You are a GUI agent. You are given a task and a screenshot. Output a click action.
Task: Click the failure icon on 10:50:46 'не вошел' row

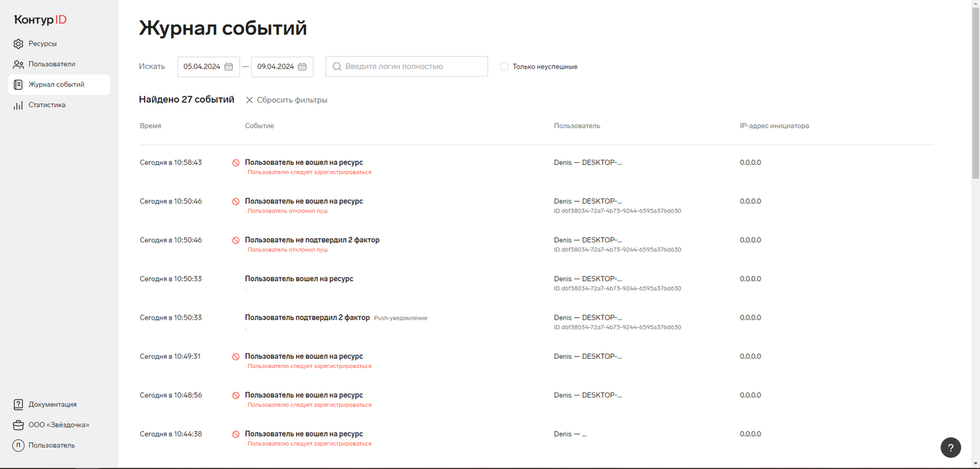pyautogui.click(x=236, y=201)
